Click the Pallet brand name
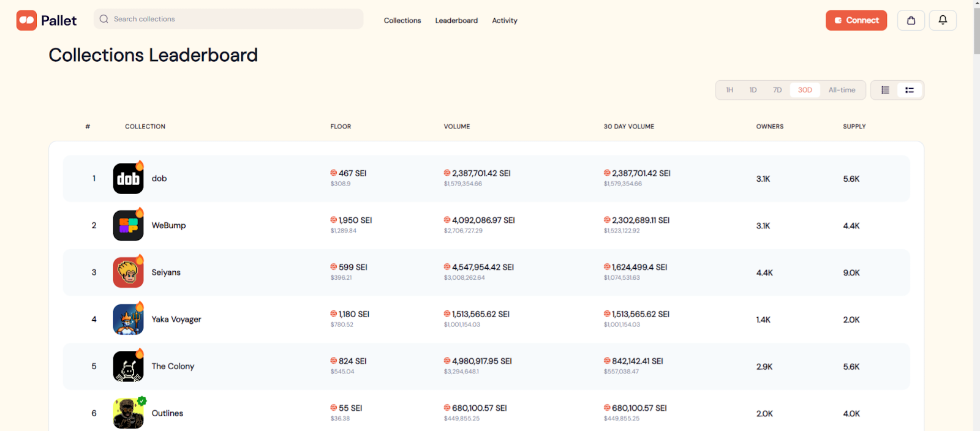The width and height of the screenshot is (980, 431). tap(59, 20)
